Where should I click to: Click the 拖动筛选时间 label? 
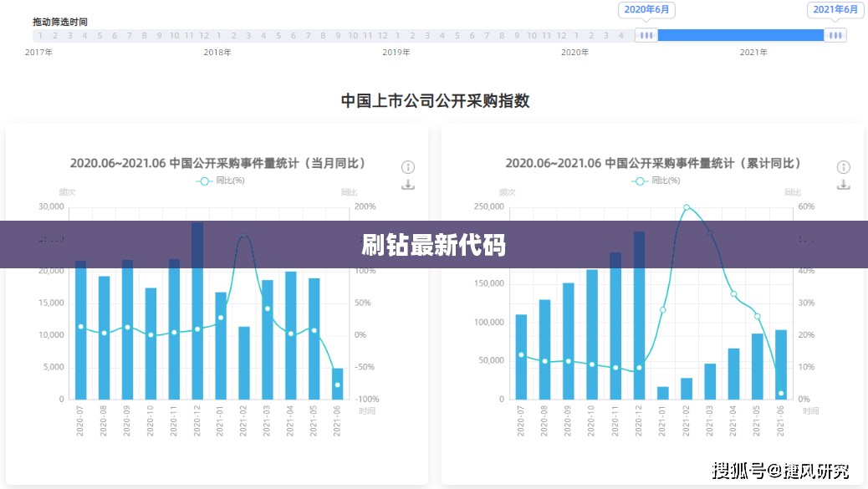point(59,22)
